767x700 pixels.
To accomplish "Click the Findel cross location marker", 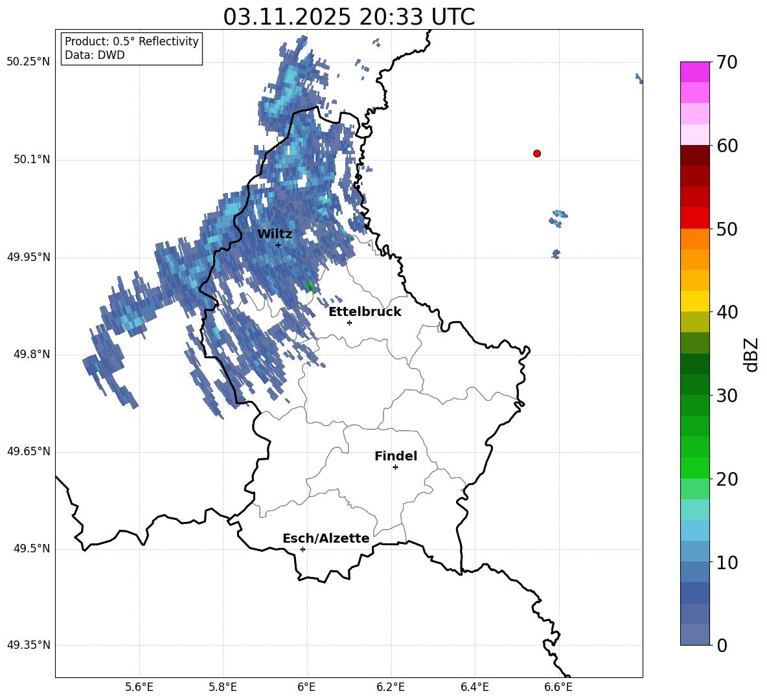I will click(395, 468).
